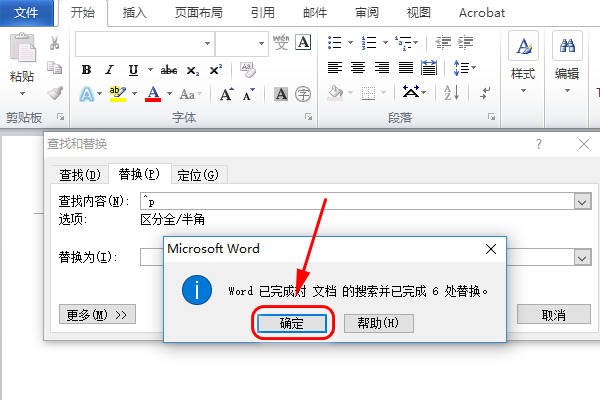Click the Paste clipboard icon

click(22, 48)
